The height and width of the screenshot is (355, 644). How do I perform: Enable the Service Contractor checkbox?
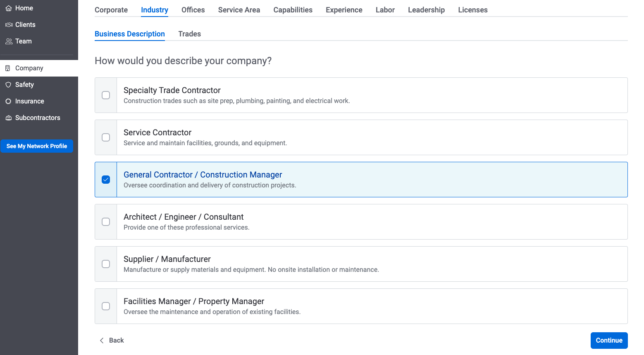click(x=106, y=137)
